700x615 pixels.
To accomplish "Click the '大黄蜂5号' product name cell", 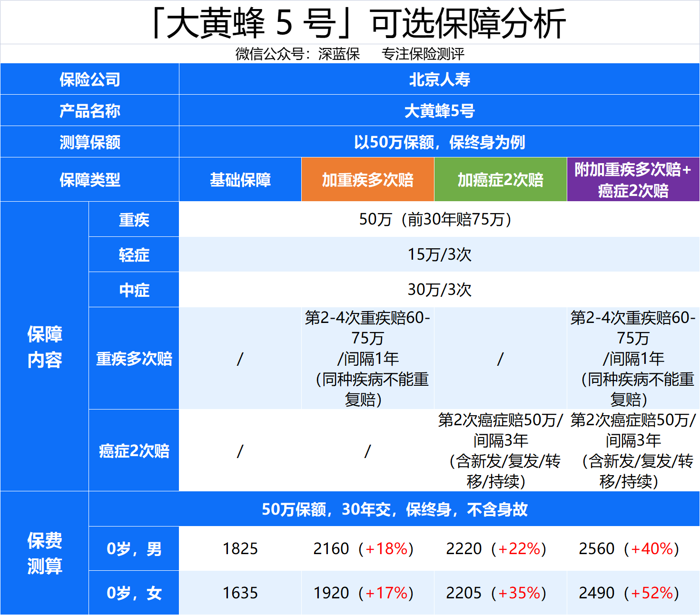I will (439, 110).
